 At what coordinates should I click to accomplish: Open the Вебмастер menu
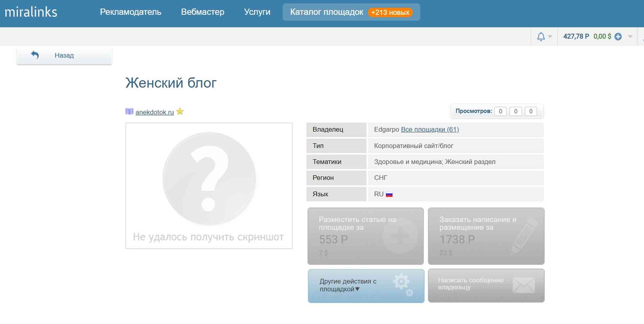203,12
